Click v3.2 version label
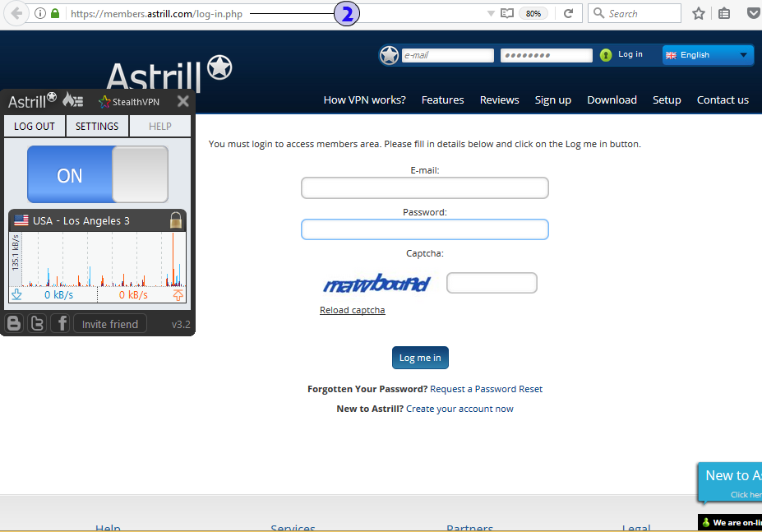 (x=181, y=324)
